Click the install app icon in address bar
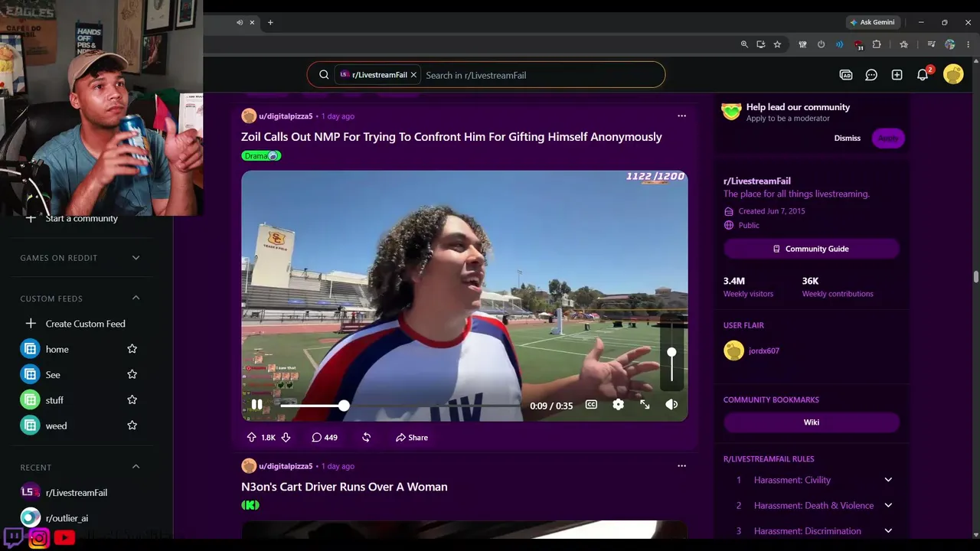 [761, 44]
